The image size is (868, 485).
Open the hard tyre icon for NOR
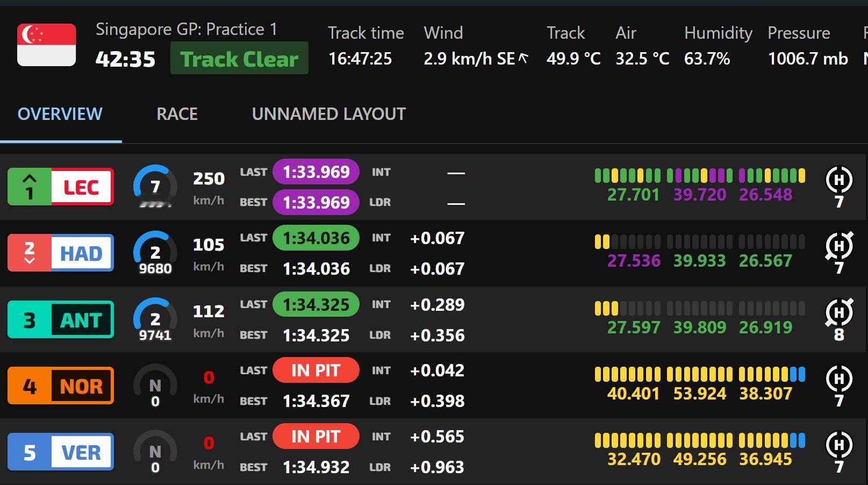(839, 379)
